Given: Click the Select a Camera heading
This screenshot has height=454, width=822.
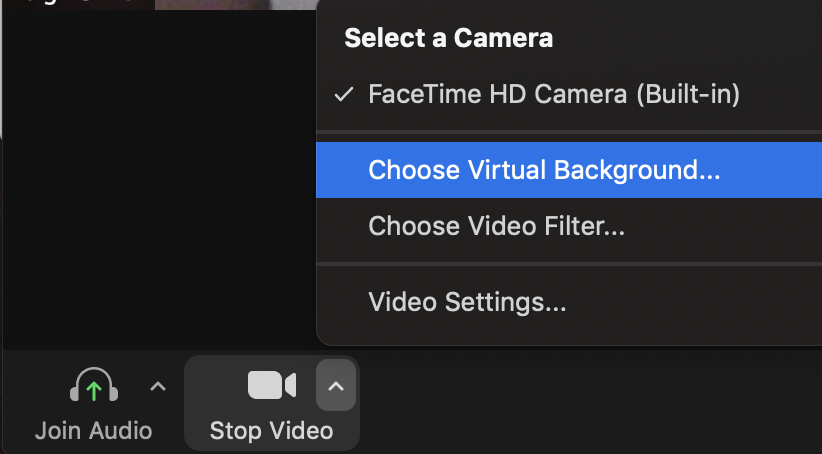Looking at the screenshot, I should click(449, 38).
